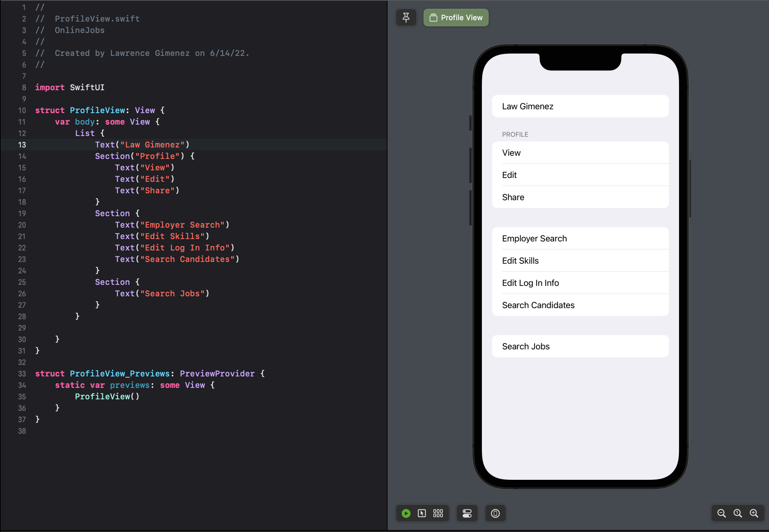Click the Section("Profile") code line
The width and height of the screenshot is (769, 532).
(x=145, y=156)
